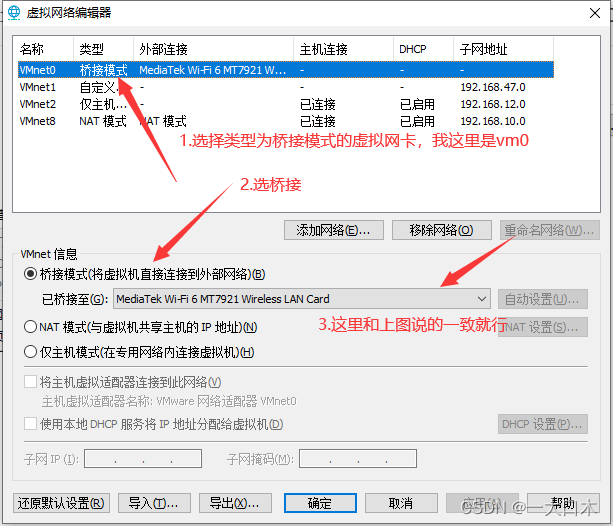This screenshot has height=526, width=613.
Task: Click DHCP 设置(P)... button
Action: (543, 424)
